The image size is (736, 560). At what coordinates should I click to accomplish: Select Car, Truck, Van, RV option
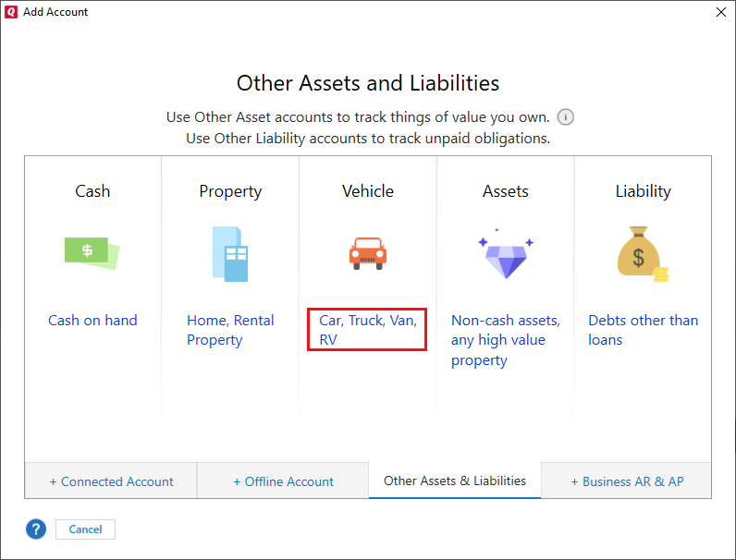click(x=367, y=330)
